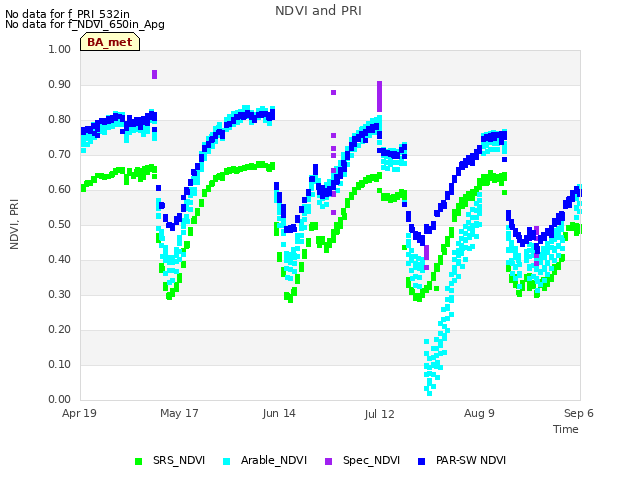
Task: Click the 0.40 y-axis tick label
Action: (x=60, y=260)
